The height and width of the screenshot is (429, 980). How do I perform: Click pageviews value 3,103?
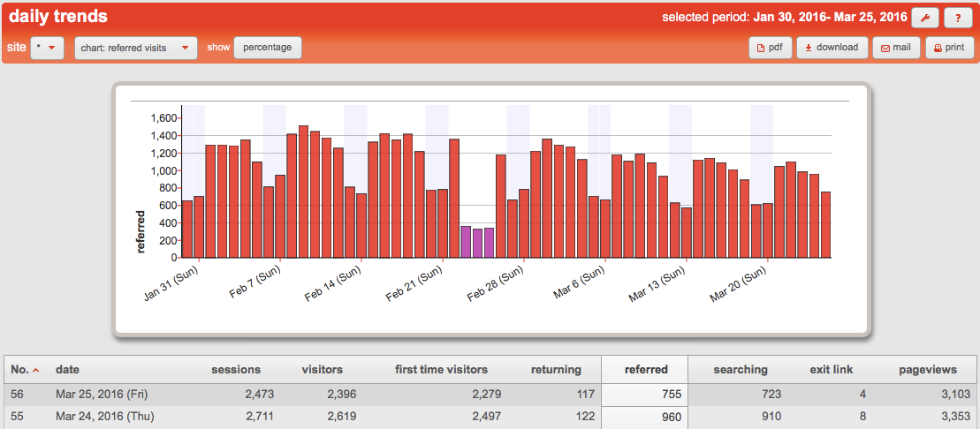pos(955,395)
